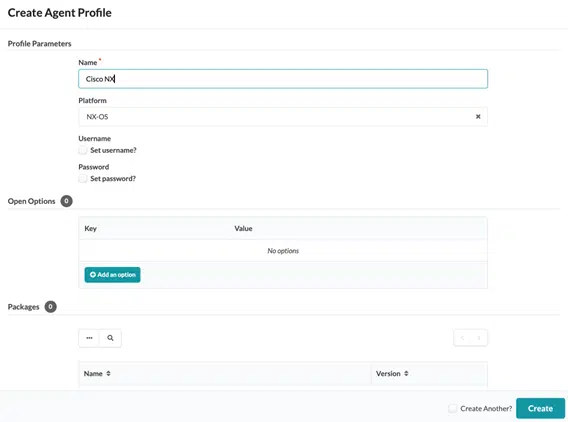Screen dimensions: 568x422
Task: Enable the Set username checkbox
Action: tap(83, 150)
